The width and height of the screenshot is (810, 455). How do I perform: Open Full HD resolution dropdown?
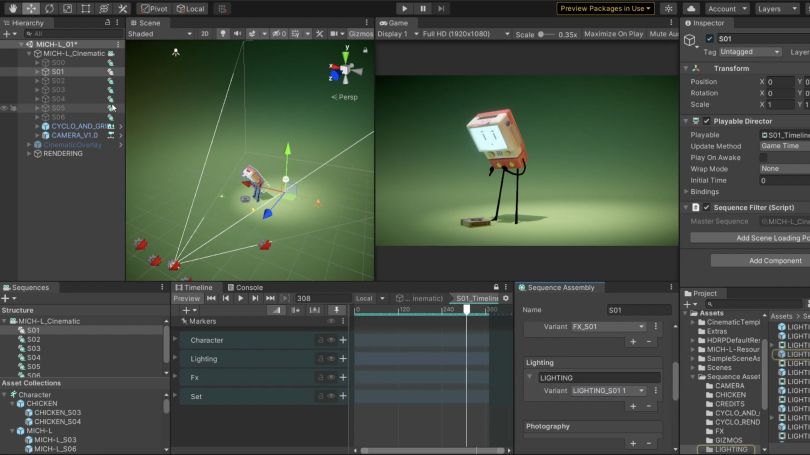point(466,34)
